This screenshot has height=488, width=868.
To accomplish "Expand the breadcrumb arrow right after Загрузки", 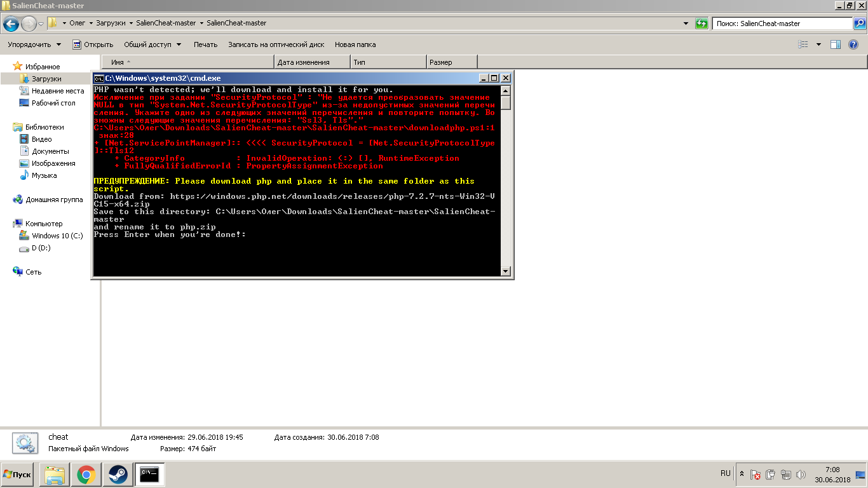I will coord(130,24).
